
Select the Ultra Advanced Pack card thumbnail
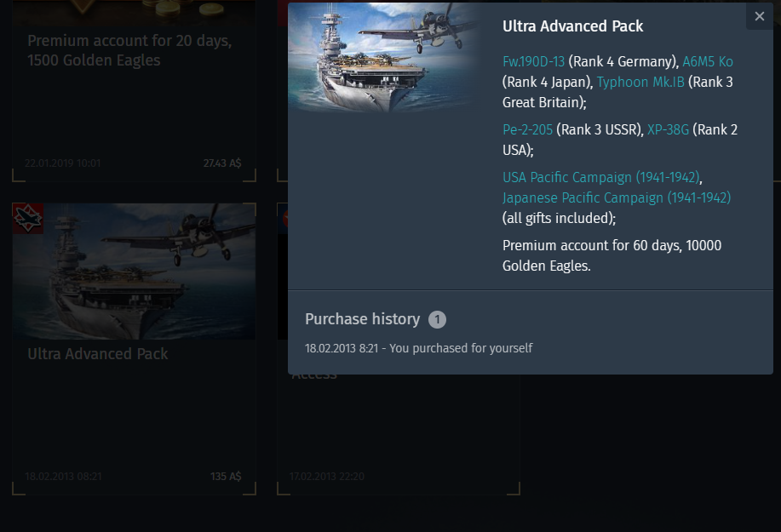(134, 272)
